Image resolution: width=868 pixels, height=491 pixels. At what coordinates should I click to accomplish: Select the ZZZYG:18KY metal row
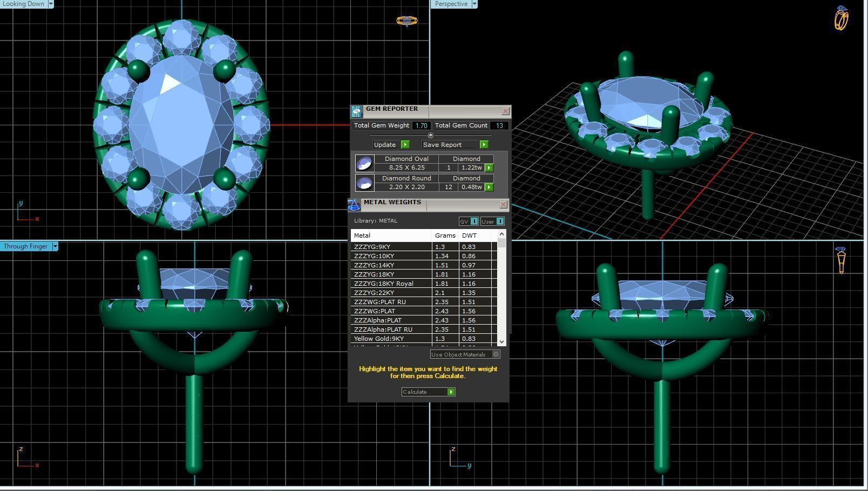coord(424,274)
